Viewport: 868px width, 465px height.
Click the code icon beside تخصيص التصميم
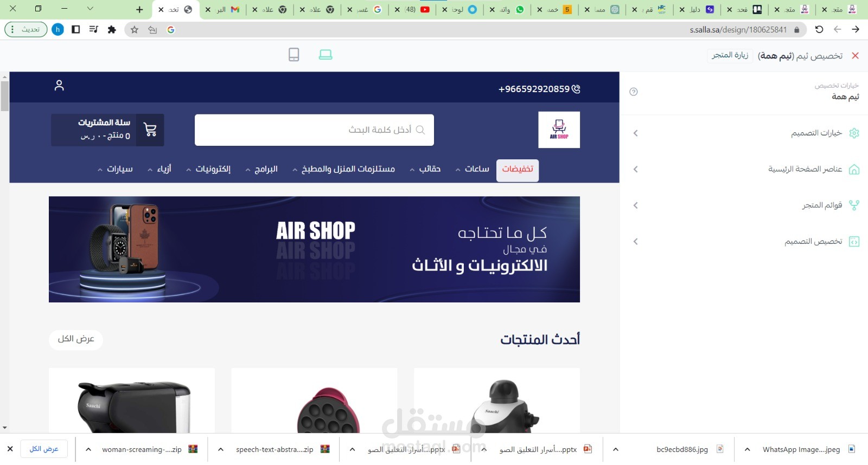pyautogui.click(x=854, y=242)
